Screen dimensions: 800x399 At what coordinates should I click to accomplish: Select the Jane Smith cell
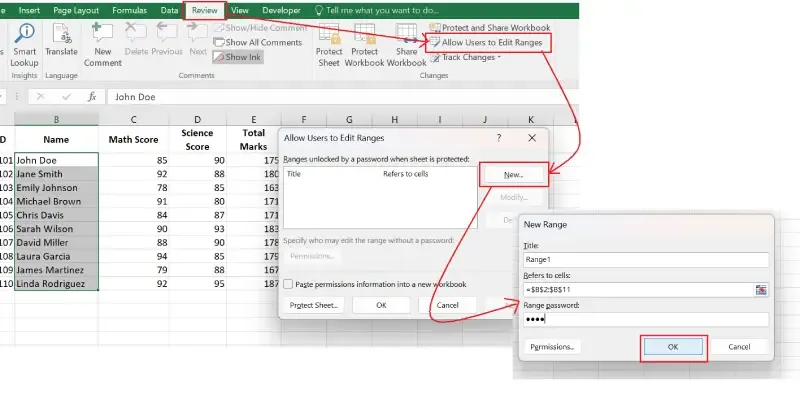(56, 174)
